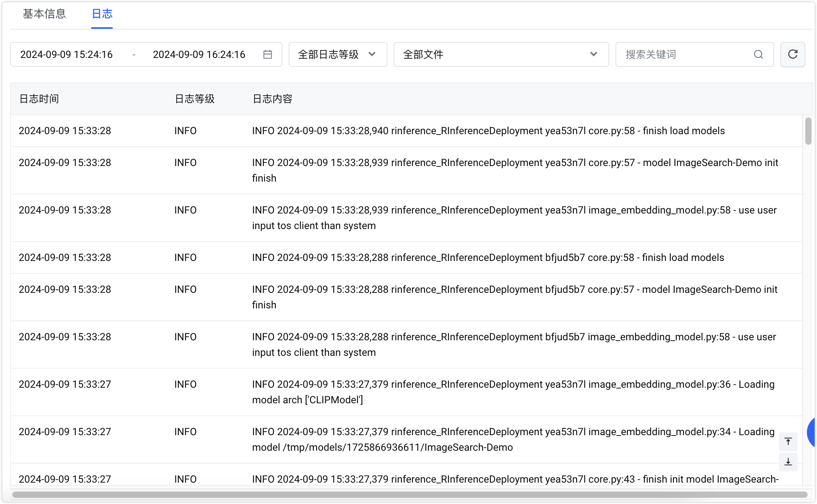Select yea53n7l core.py:58 finish load models entry
This screenshot has width=817, height=504.
click(406, 131)
